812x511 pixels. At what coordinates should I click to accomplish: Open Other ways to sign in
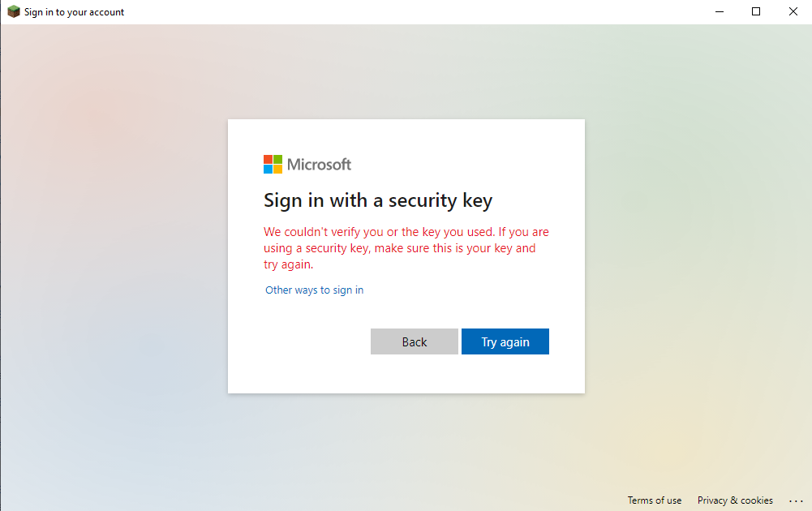(314, 290)
